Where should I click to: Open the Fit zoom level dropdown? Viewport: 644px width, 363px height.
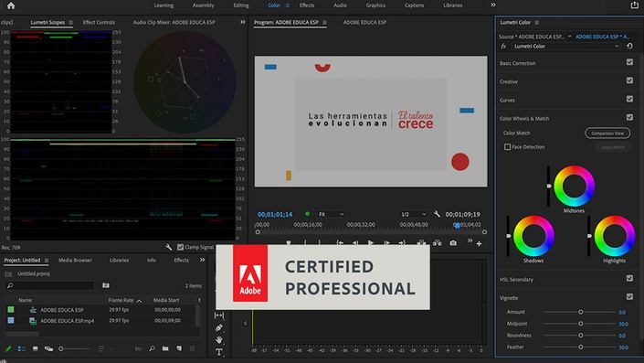click(331, 214)
